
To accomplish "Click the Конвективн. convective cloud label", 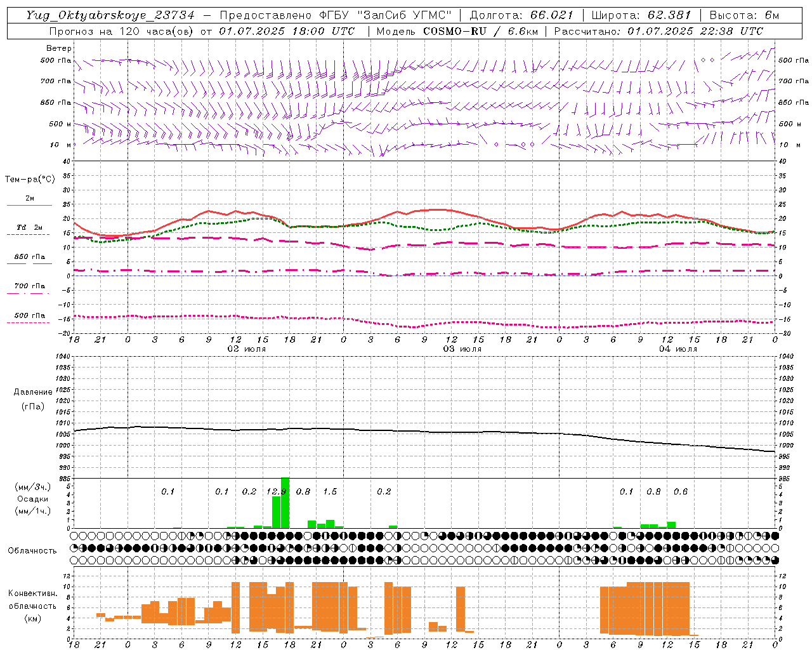I will [33, 594].
